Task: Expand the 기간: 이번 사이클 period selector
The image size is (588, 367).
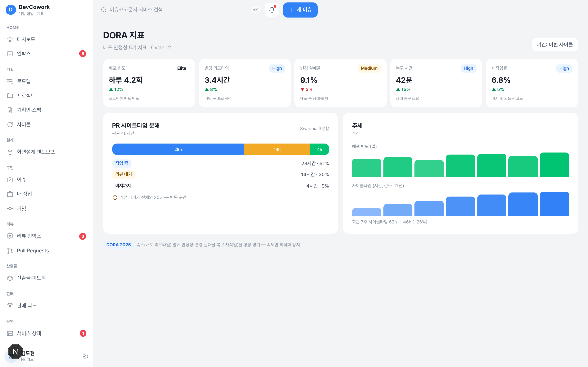Action: (x=555, y=45)
